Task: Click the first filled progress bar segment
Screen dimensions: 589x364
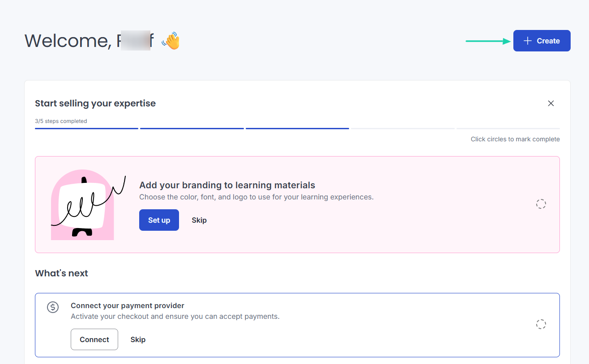Action: (86, 128)
